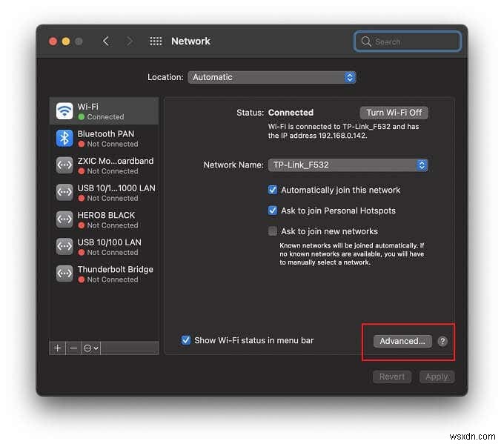This screenshot has width=504, height=444.
Task: Select Bluetooth PAN in services list
Action: click(x=104, y=139)
